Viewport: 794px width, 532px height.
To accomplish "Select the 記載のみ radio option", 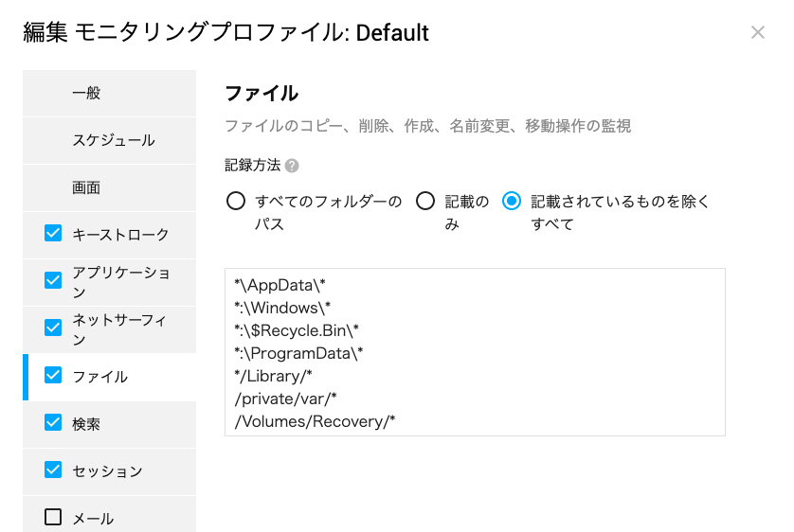I will tap(425, 202).
